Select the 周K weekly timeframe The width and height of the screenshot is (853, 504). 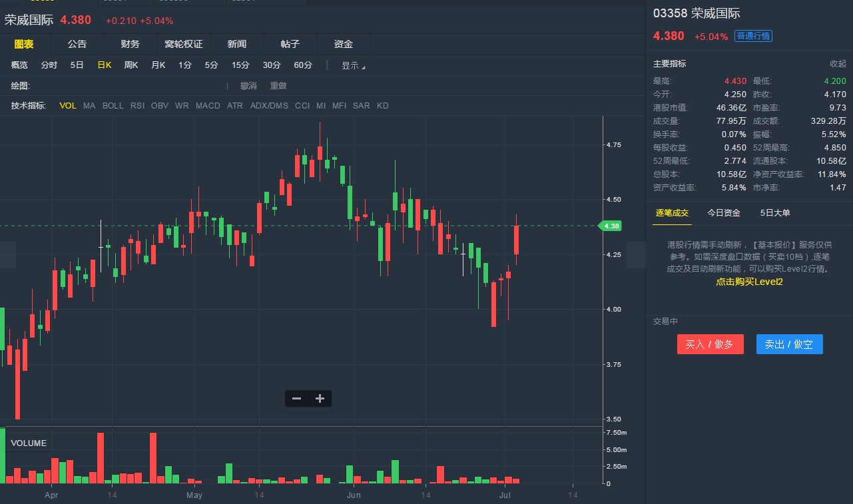(131, 65)
